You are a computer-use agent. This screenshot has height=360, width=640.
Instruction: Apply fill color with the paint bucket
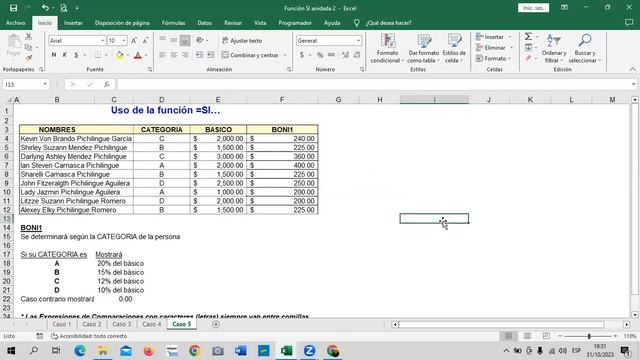point(120,55)
